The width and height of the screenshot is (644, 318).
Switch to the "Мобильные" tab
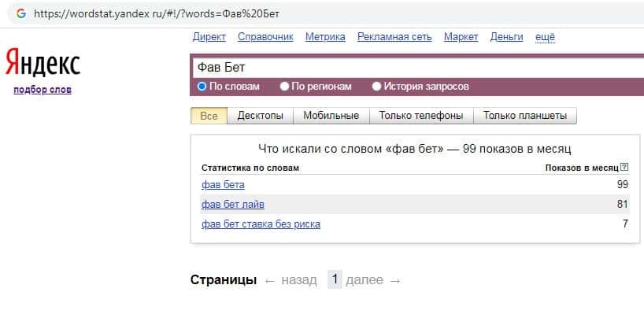point(331,116)
